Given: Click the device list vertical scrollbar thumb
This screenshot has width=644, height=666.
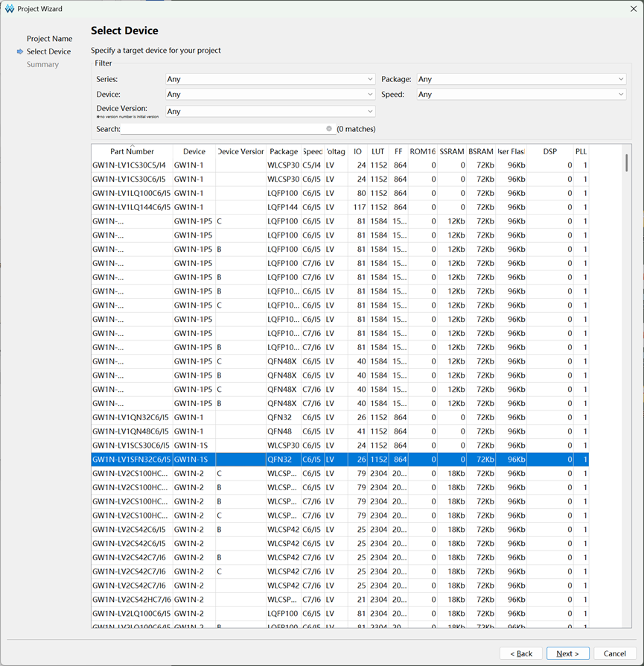Looking at the screenshot, I should (627, 163).
